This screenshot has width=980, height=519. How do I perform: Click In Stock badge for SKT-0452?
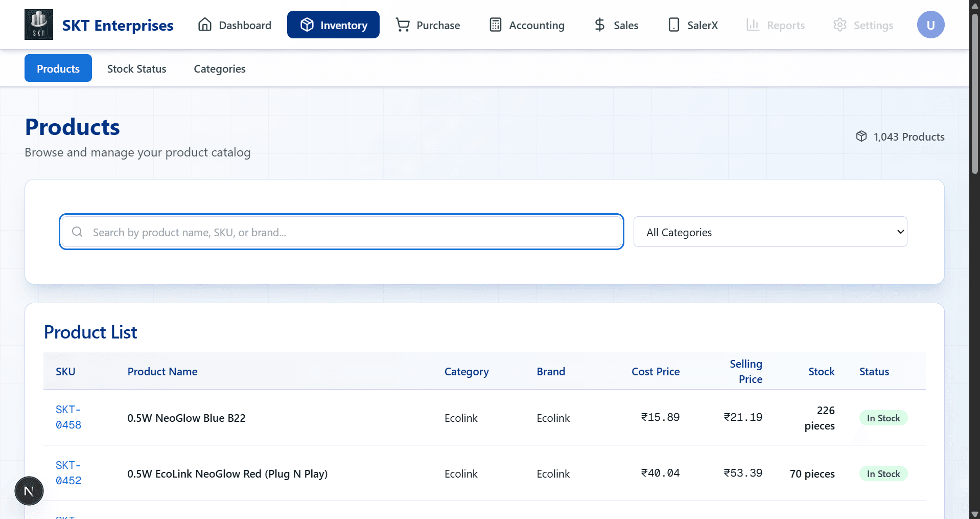coord(883,473)
